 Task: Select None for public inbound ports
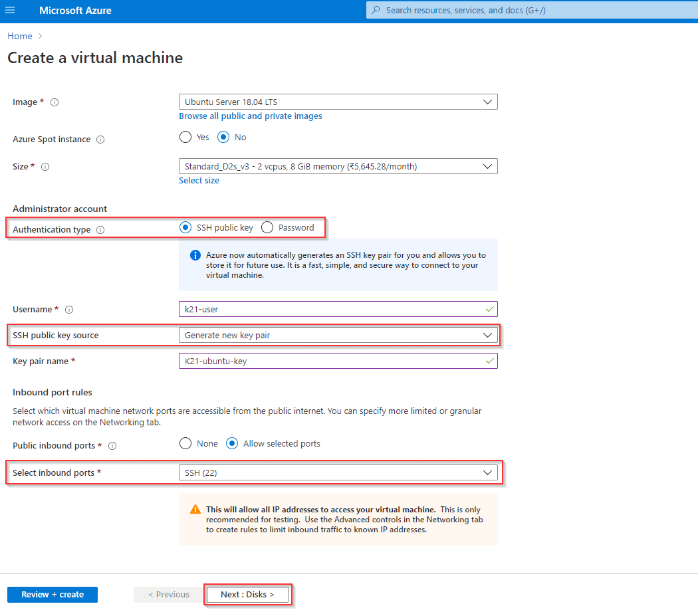point(185,443)
